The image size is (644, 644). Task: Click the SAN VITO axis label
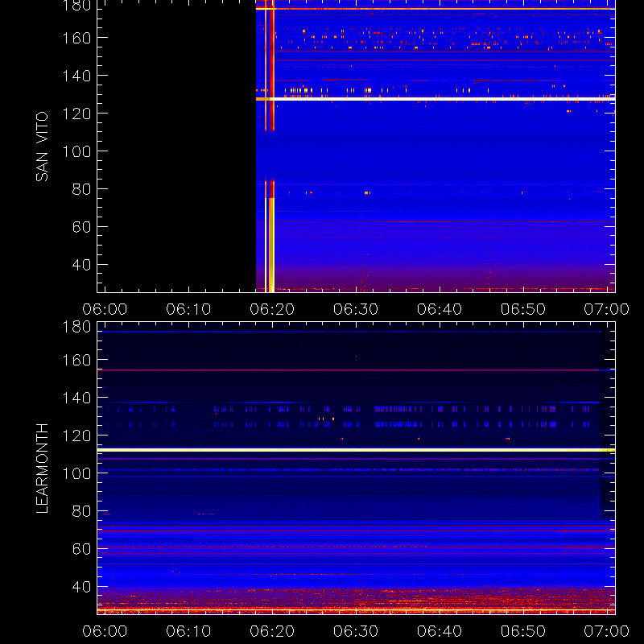pyautogui.click(x=42, y=147)
